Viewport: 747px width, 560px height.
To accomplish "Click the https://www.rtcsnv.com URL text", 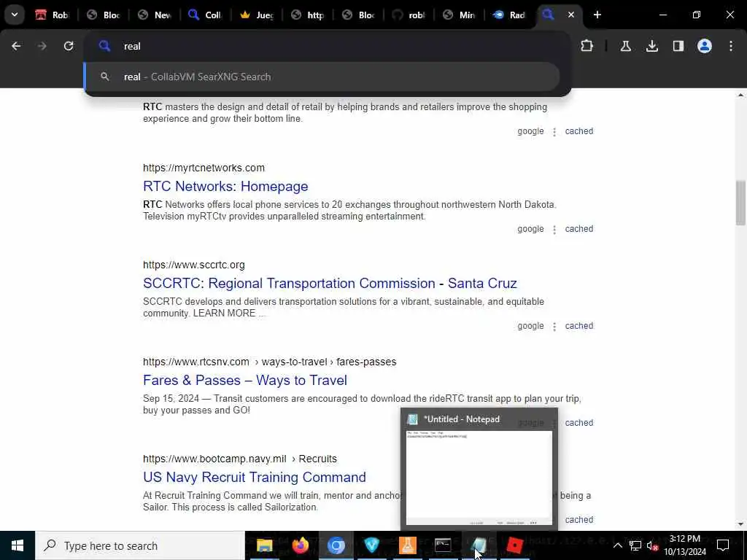I will (196, 362).
